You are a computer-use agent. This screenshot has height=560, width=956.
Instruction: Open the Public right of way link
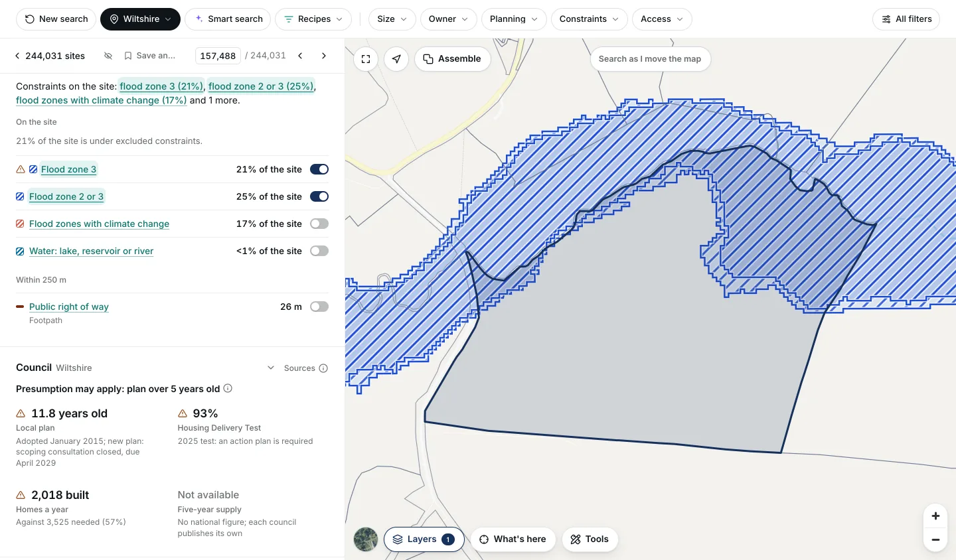point(69,307)
